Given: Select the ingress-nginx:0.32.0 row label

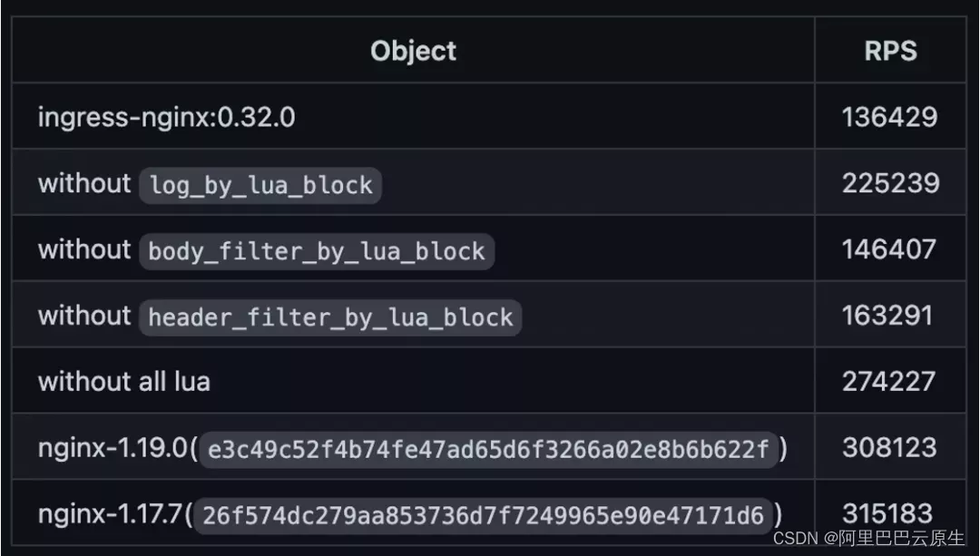Looking at the screenshot, I should coord(166,117).
